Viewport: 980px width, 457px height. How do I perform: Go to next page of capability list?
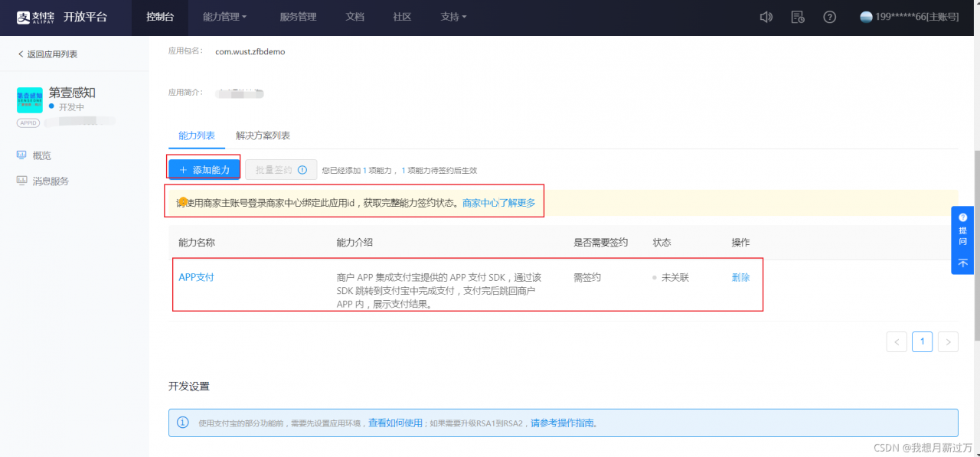(948, 341)
